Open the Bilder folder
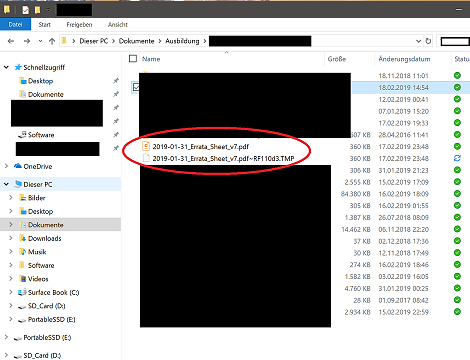 (x=36, y=198)
